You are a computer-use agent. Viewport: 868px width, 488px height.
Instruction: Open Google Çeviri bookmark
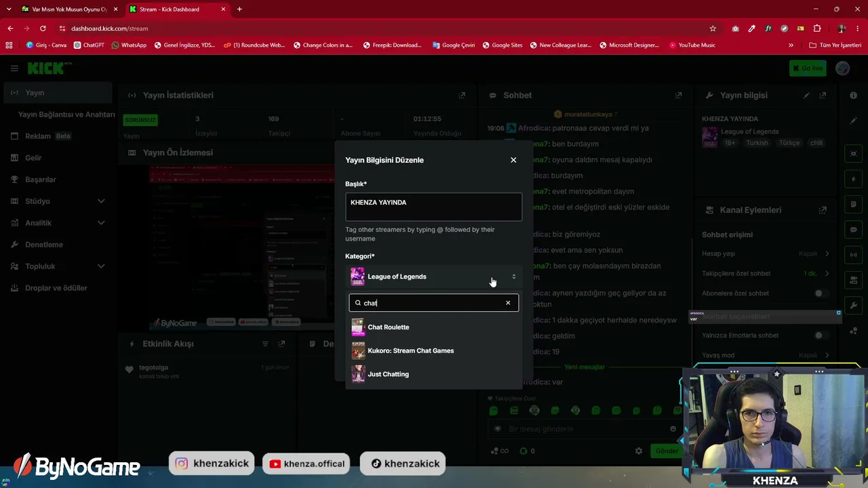(x=452, y=45)
